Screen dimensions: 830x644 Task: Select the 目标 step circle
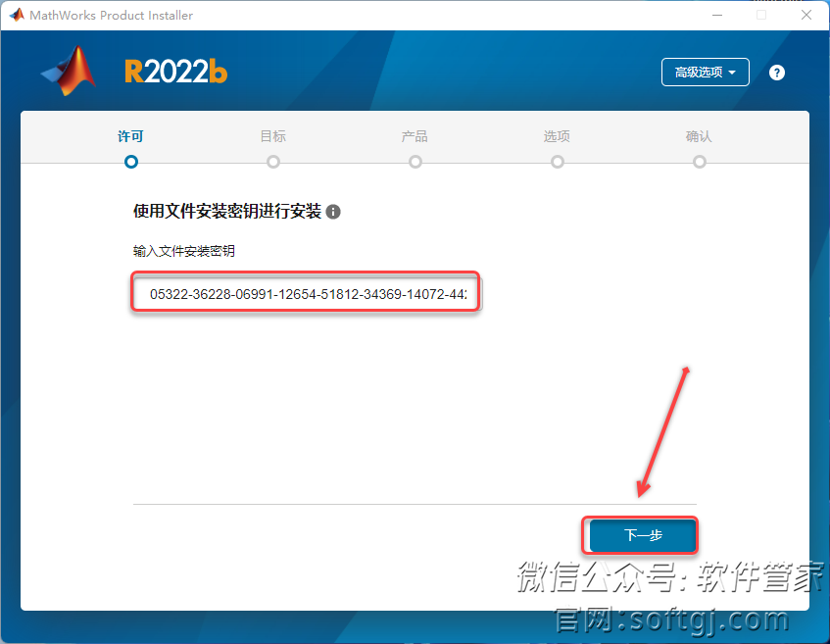[273, 162]
